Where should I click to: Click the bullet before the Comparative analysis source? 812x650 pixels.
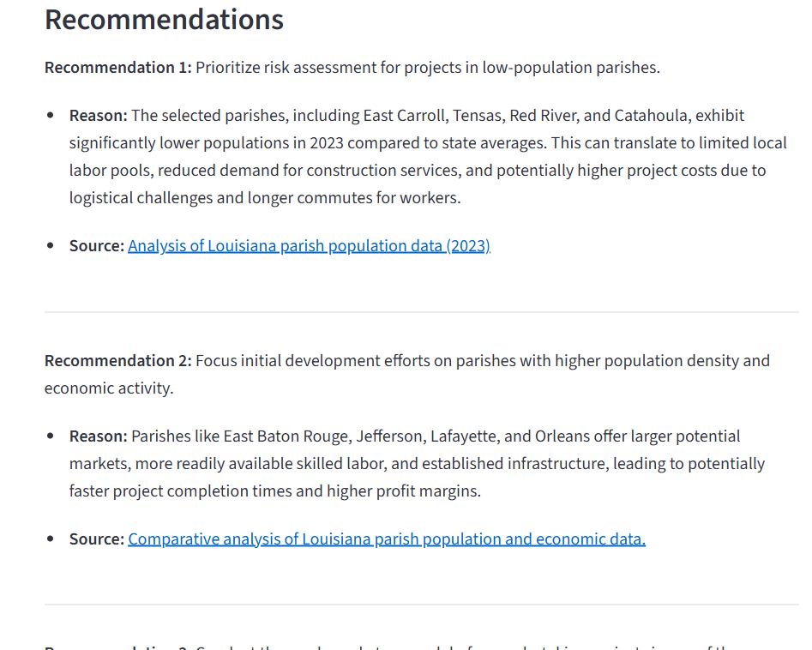coord(51,539)
